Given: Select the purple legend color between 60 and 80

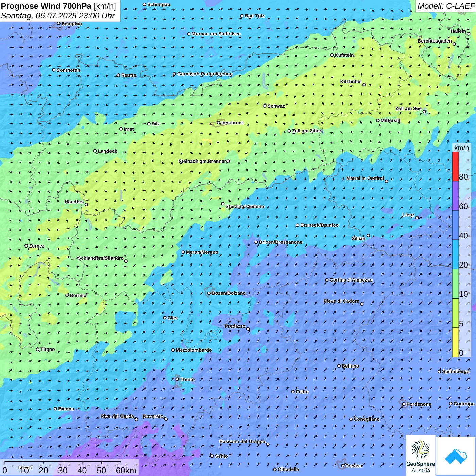Looking at the screenshot, I should 455,196.
